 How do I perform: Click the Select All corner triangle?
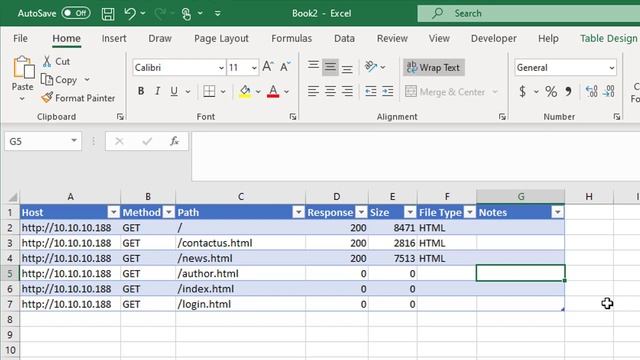point(12,198)
